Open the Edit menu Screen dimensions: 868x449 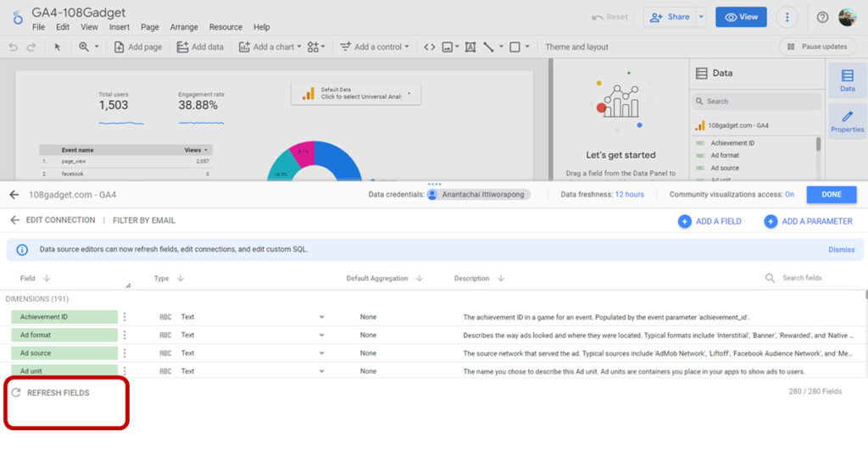63,27
